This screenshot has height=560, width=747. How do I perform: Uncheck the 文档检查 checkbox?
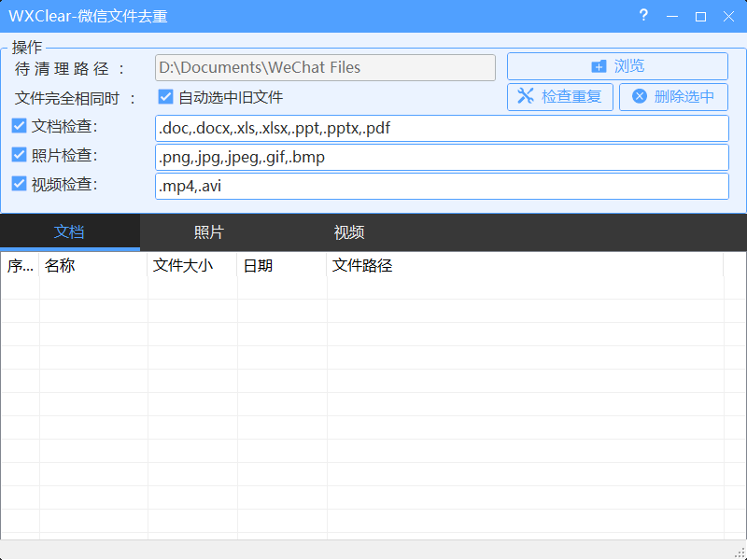click(x=21, y=128)
